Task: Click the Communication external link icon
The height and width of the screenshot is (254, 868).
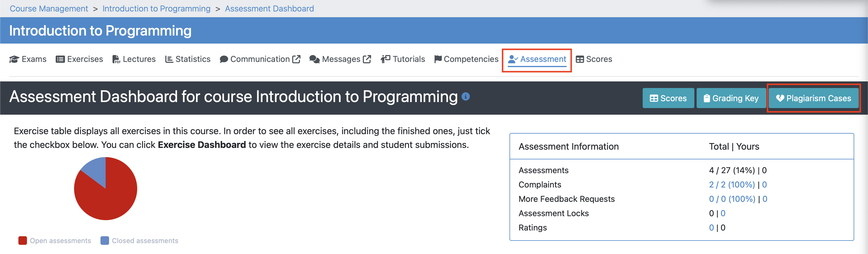Action: tap(297, 59)
